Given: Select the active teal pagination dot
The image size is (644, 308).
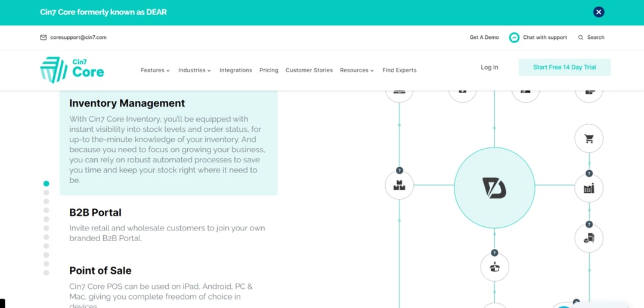Looking at the screenshot, I should pyautogui.click(x=46, y=183).
